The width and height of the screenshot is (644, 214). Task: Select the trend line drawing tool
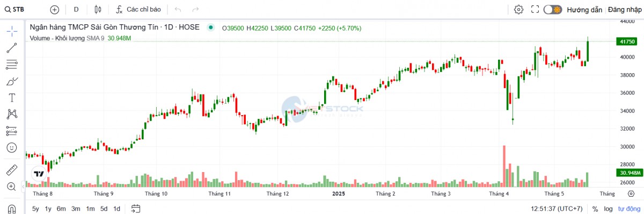point(11,48)
